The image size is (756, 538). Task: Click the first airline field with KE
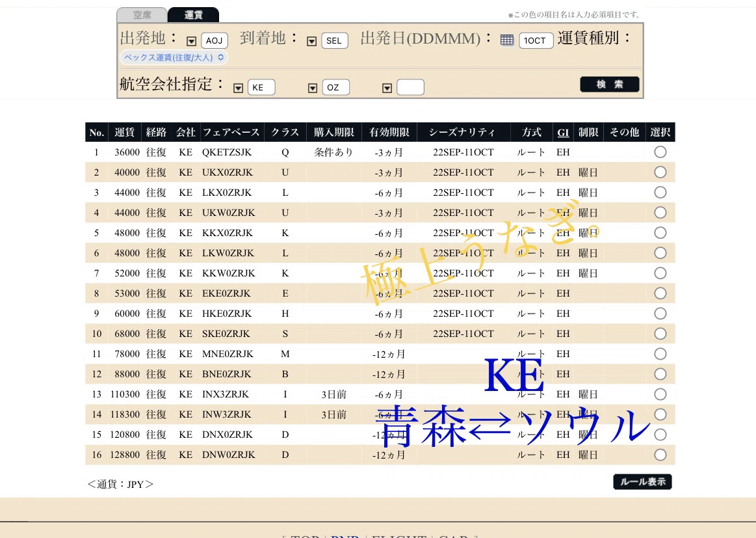pyautogui.click(x=261, y=87)
